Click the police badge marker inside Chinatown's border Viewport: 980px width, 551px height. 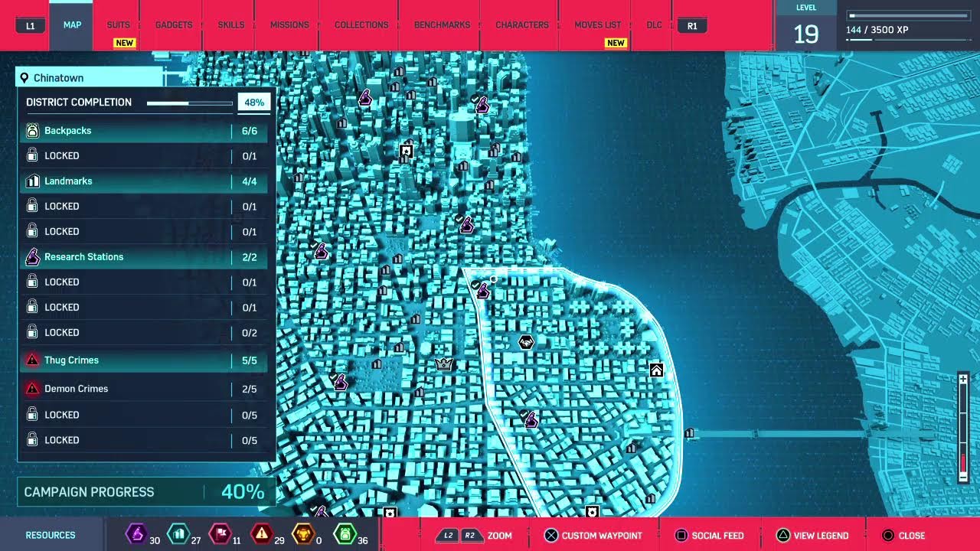(x=591, y=511)
